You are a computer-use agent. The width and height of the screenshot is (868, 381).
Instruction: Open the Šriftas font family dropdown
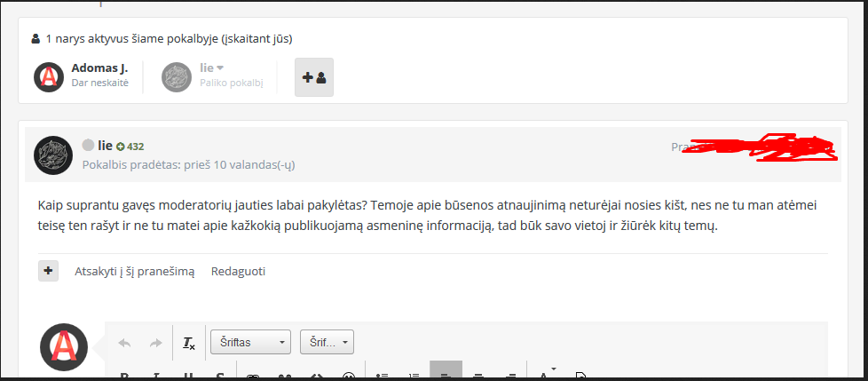(251, 342)
